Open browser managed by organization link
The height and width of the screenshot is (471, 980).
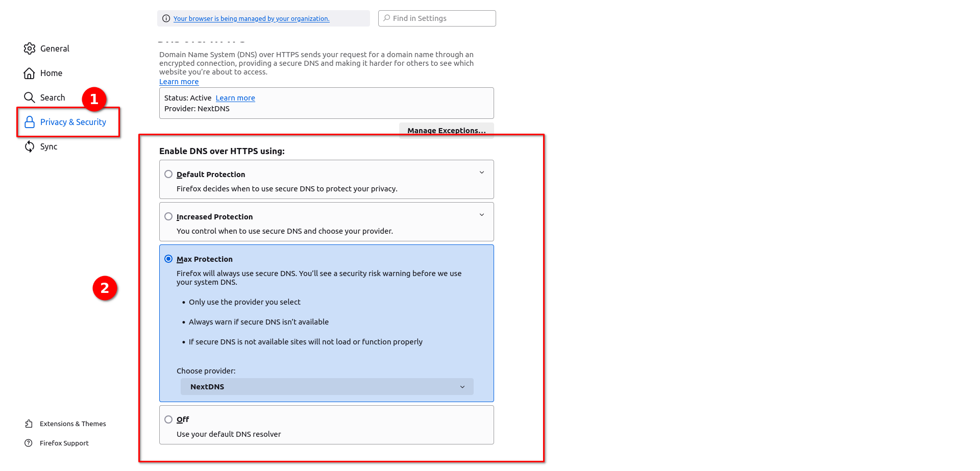[x=251, y=18]
